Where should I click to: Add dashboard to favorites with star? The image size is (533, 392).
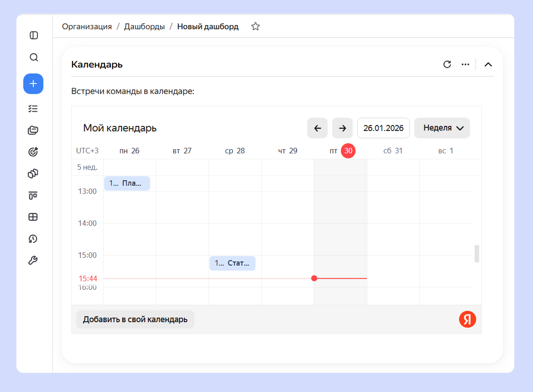point(256,26)
